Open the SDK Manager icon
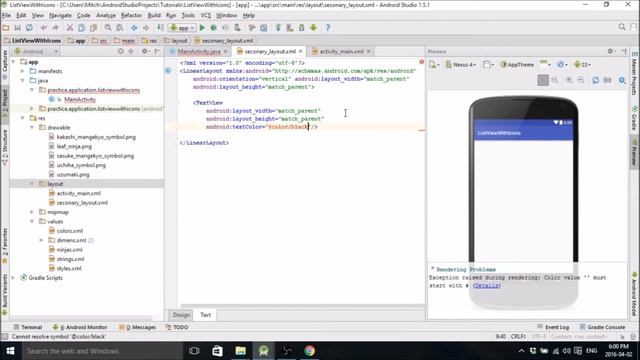The height and width of the screenshot is (360, 640). click(302, 28)
